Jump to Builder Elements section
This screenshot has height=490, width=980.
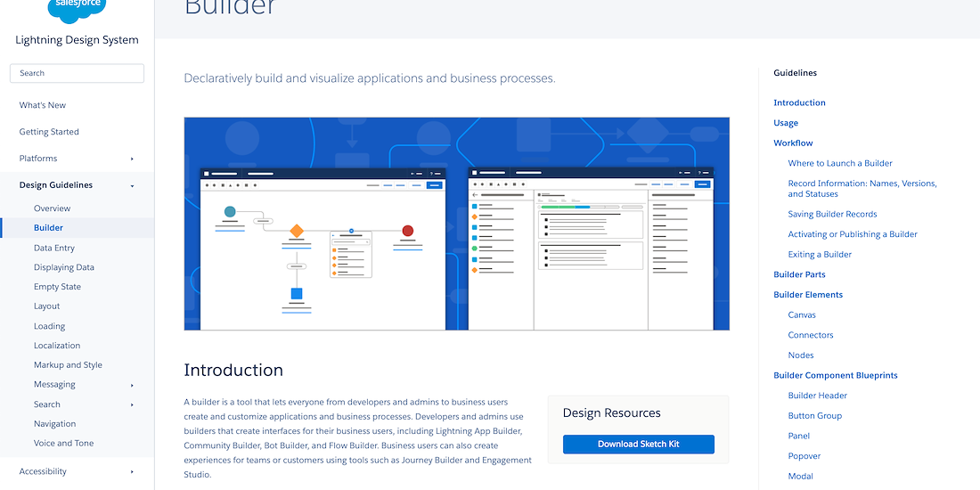pyautogui.click(x=808, y=294)
